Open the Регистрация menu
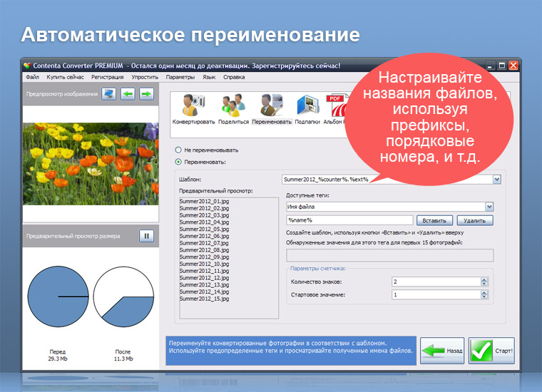This screenshot has height=392, width=542. coord(108,77)
